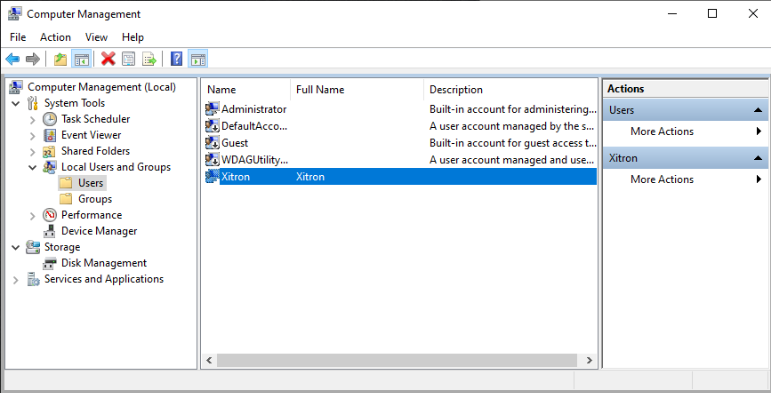Screen dimensions: 771x393
Task: Select the Device Manager tree item
Action: point(99,231)
